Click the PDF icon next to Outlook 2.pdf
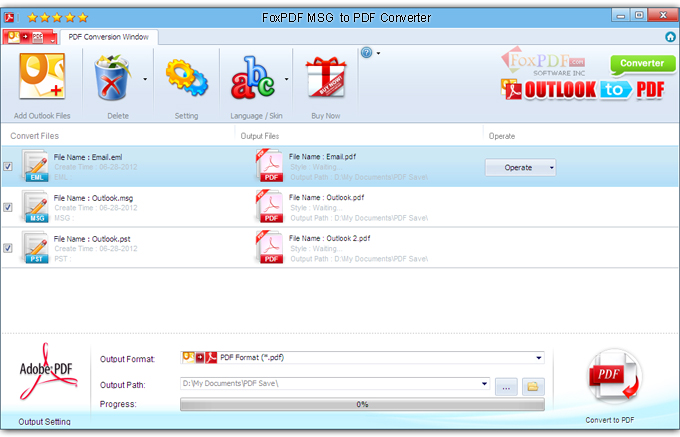The image size is (680, 437). pos(269,247)
